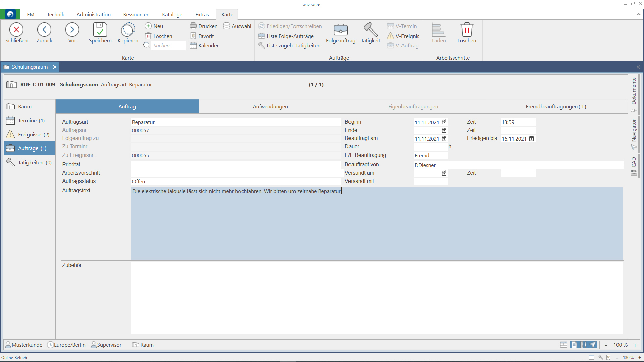
Task: Open the Technik menu
Action: 55,14
